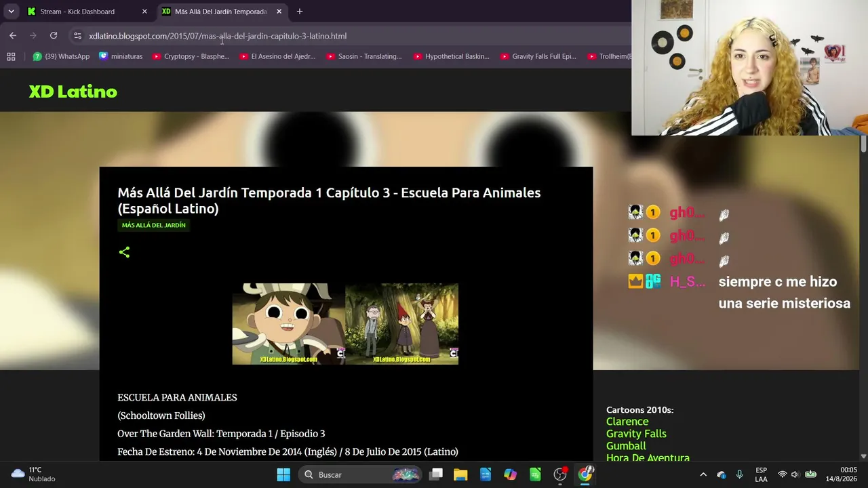
Task: Click the XD Latino site logo
Action: (x=73, y=91)
